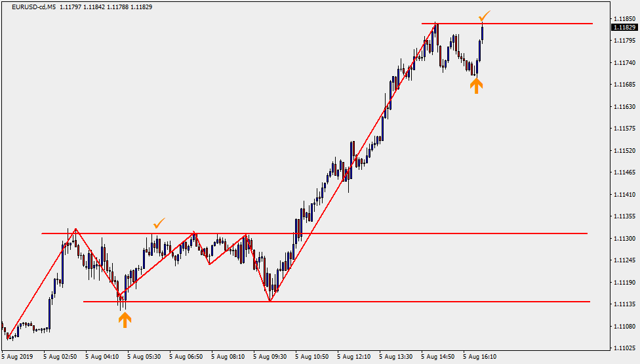Select the lowest red horizontal support line
The image size is (640, 364).
click(x=393, y=302)
